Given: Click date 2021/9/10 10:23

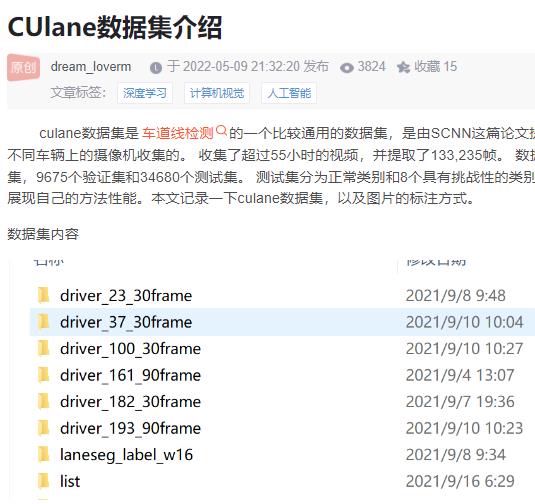Looking at the screenshot, I should [464, 429].
